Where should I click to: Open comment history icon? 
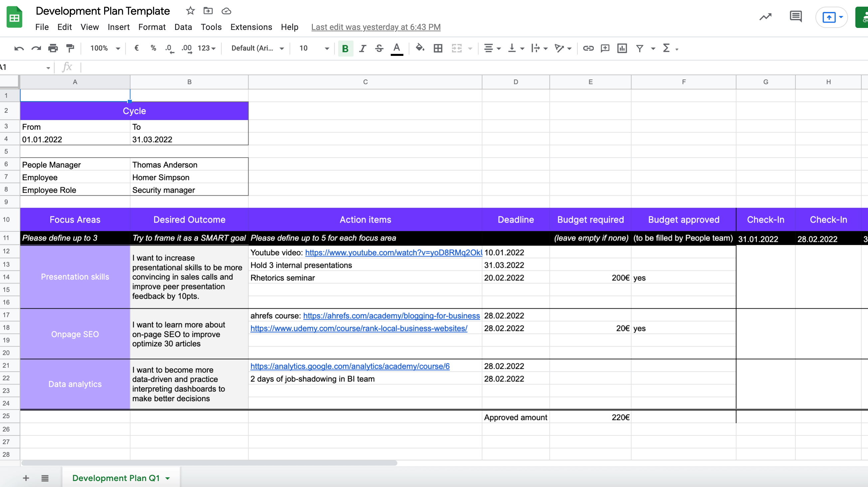pyautogui.click(x=795, y=16)
